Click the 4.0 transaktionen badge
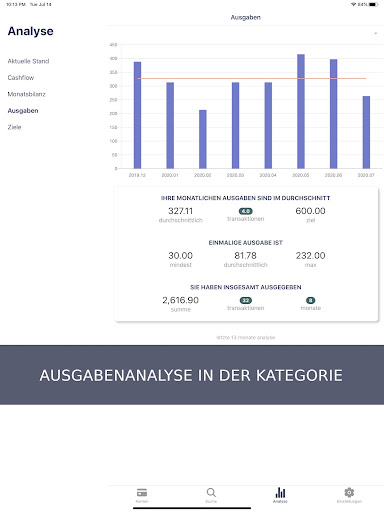Viewport: 384px width, 512px height. [246, 211]
